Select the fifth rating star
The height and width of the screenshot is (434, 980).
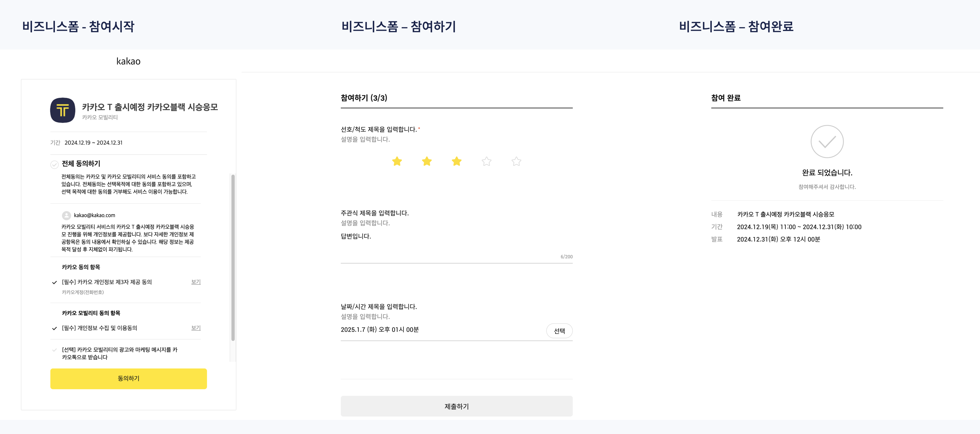pos(516,161)
